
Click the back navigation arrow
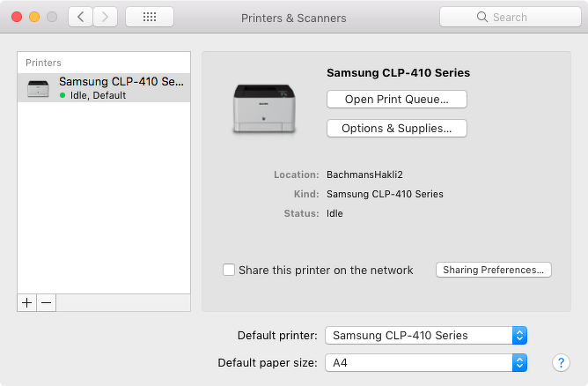click(80, 17)
